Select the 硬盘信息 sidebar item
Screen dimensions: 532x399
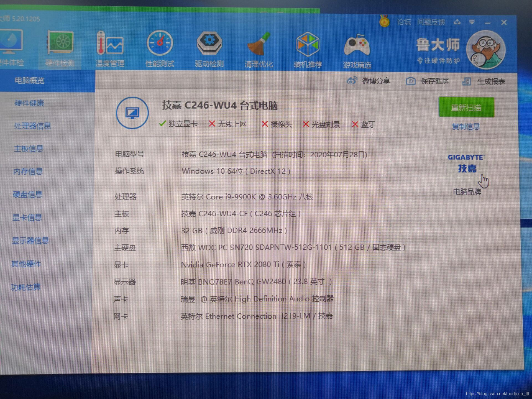(27, 195)
